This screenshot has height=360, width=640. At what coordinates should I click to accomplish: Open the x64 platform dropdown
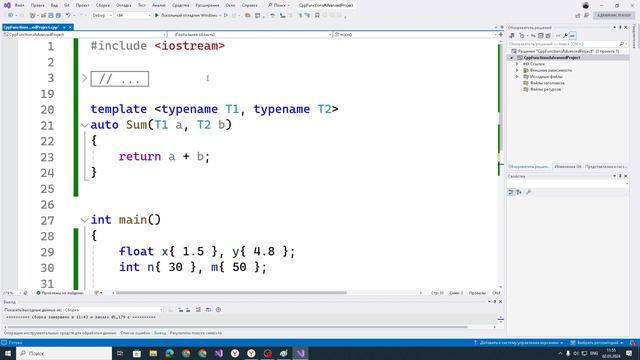pos(133,15)
